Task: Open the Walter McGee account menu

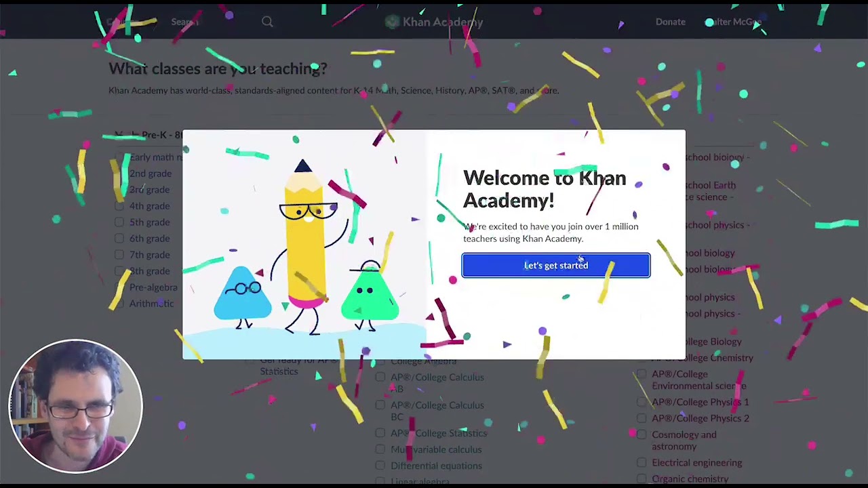Action: (733, 22)
